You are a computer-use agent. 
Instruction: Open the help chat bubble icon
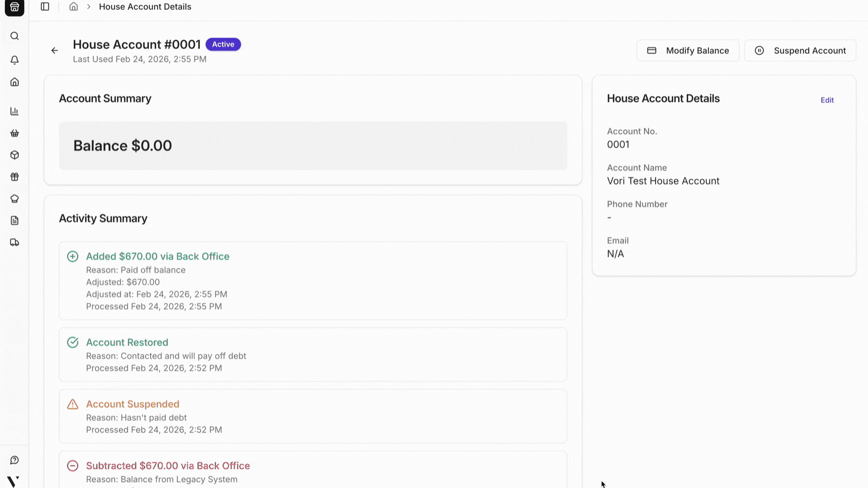[14, 460]
